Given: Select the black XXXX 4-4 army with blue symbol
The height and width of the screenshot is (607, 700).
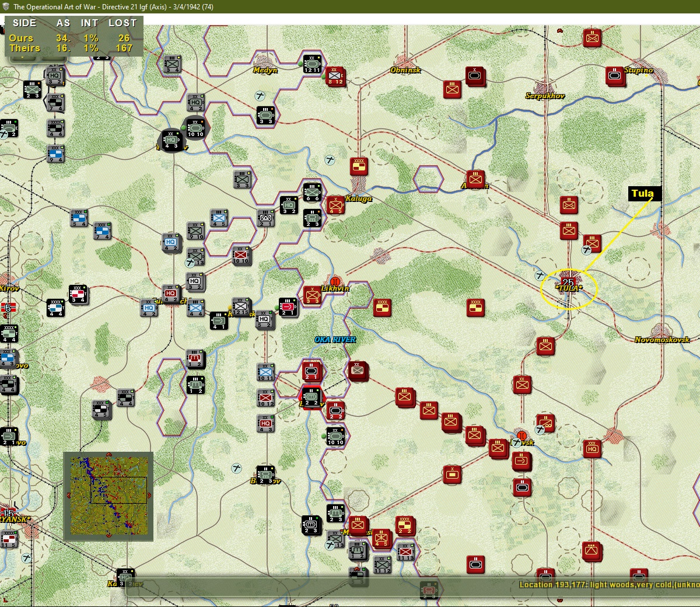Looking at the screenshot, I should coord(55,308).
